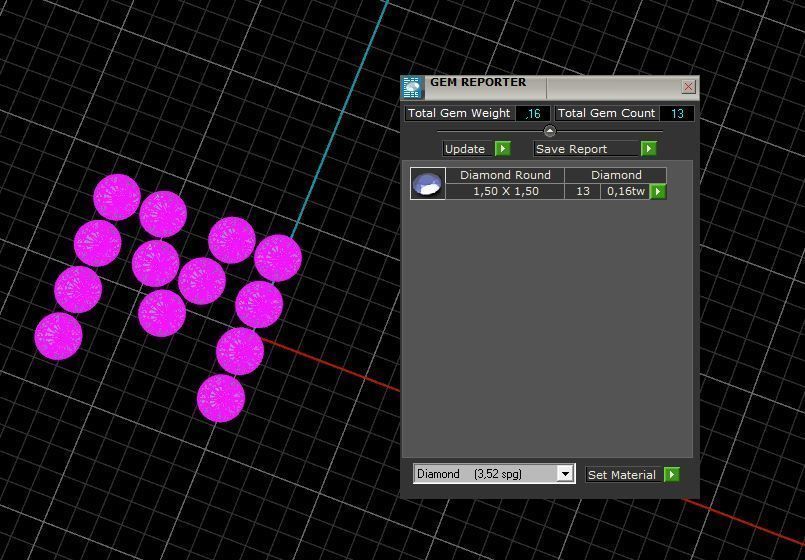Collapse the panel with the round up-arrow

549,131
